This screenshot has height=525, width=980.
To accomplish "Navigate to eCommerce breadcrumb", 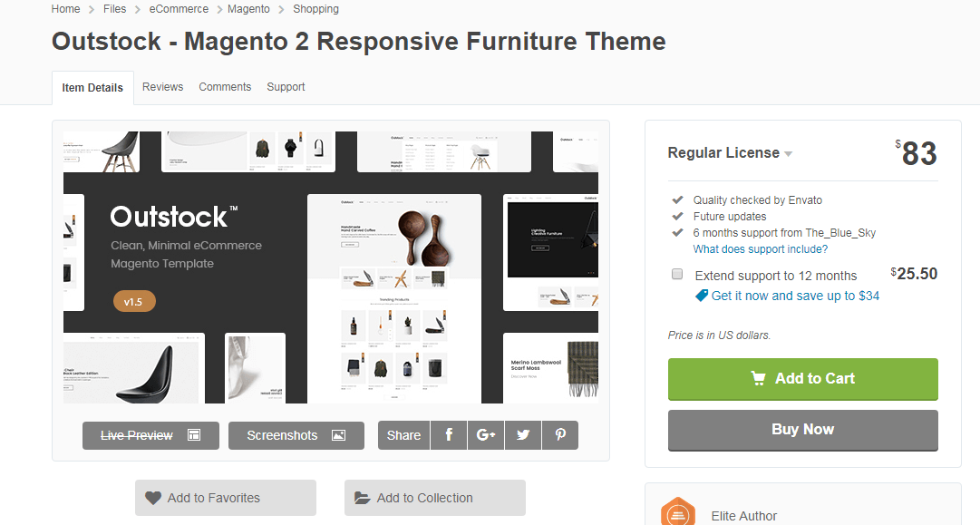I will pos(179,9).
